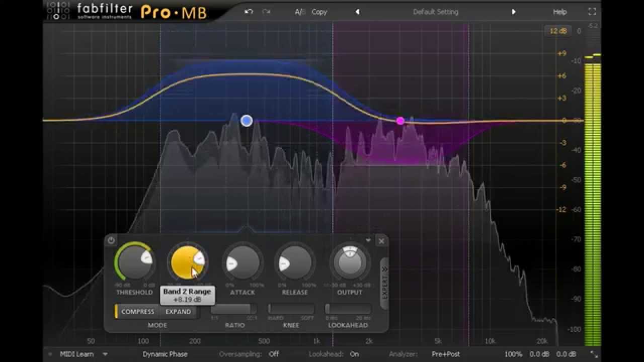Open the next preset with the right arrow
The width and height of the screenshot is (644, 362).
[513, 12]
